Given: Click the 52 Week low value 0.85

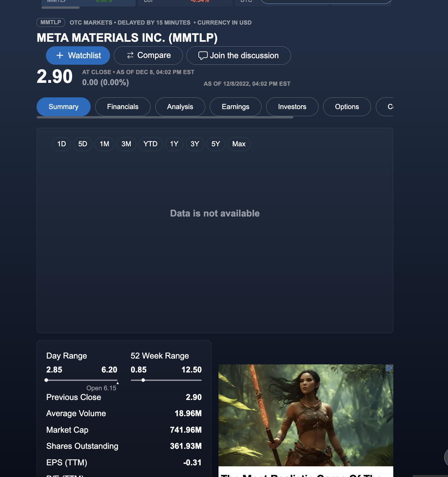Looking at the screenshot, I should (x=139, y=370).
